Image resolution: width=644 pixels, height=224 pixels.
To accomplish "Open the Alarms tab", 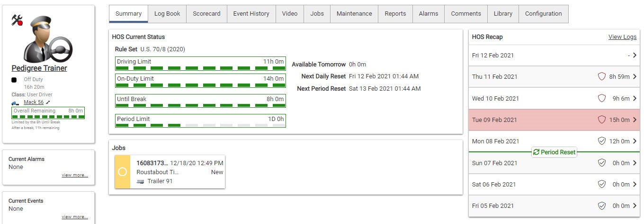I will pos(429,14).
